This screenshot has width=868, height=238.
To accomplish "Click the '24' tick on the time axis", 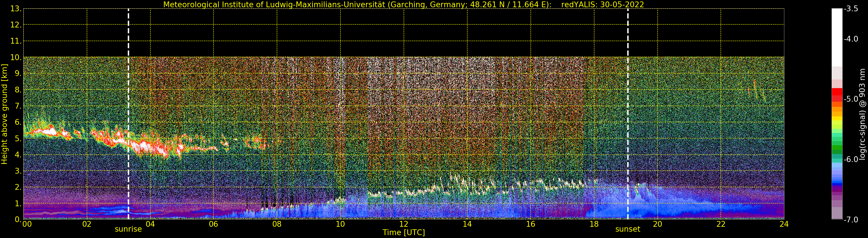I will coord(784,224).
